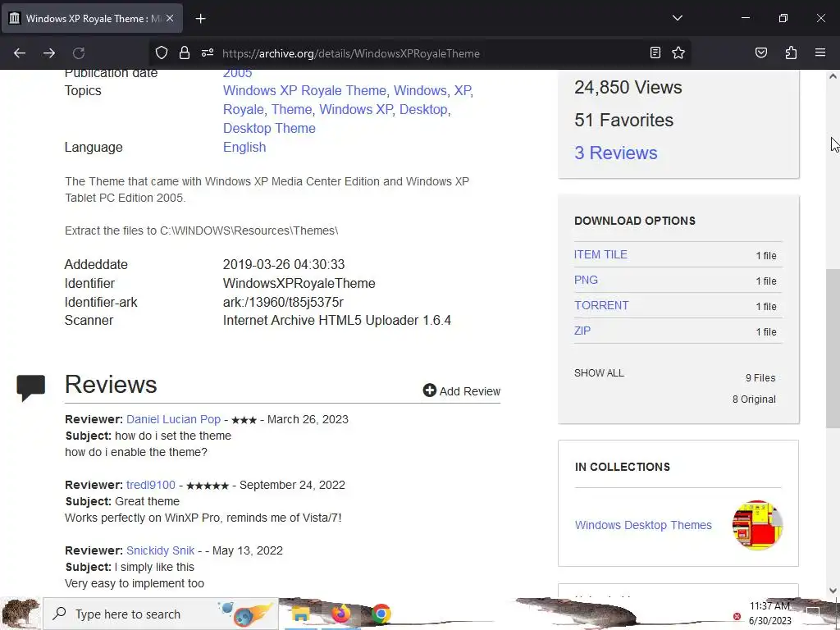Screen dimensions: 840x630
Task: Open the Pocket save icon
Action: (x=760, y=52)
